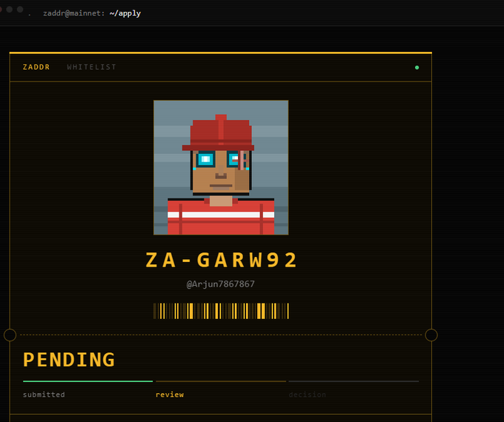This screenshot has height=422, width=504.
Task: Select the pixel avatar with red hat
Action: tap(221, 167)
